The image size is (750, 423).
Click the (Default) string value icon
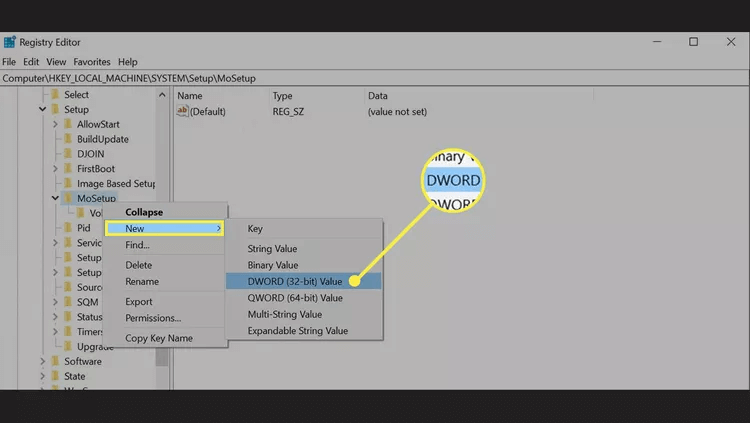point(182,111)
